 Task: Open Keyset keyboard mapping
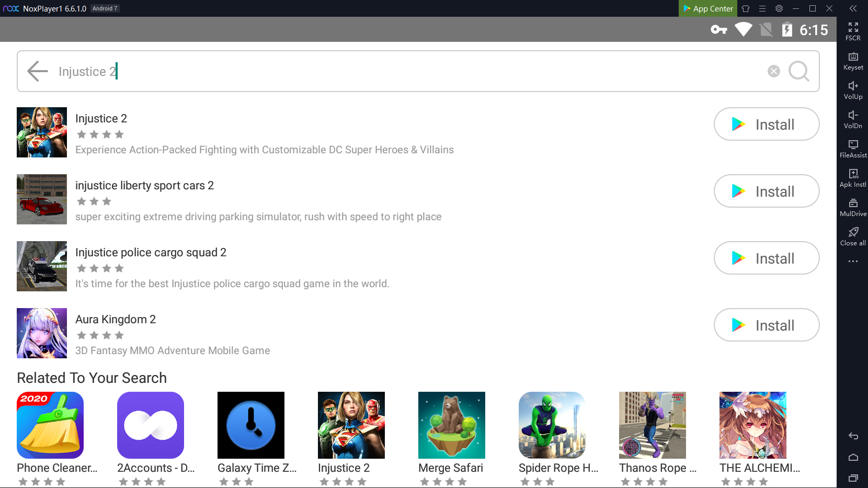[853, 61]
